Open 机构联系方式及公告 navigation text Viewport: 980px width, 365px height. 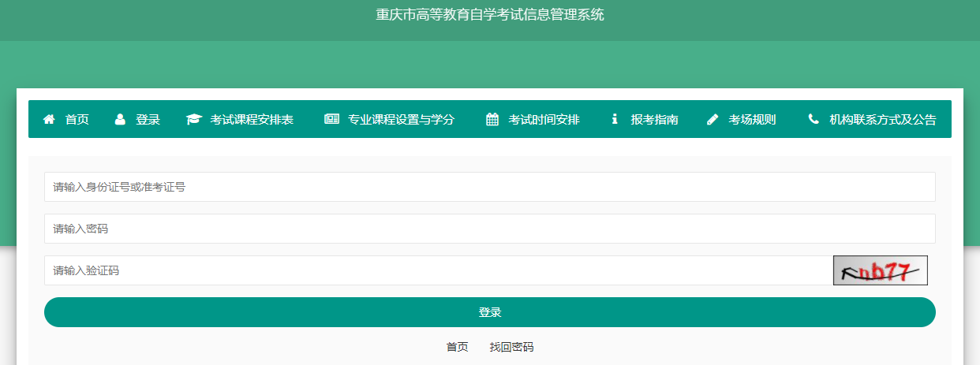tap(882, 120)
